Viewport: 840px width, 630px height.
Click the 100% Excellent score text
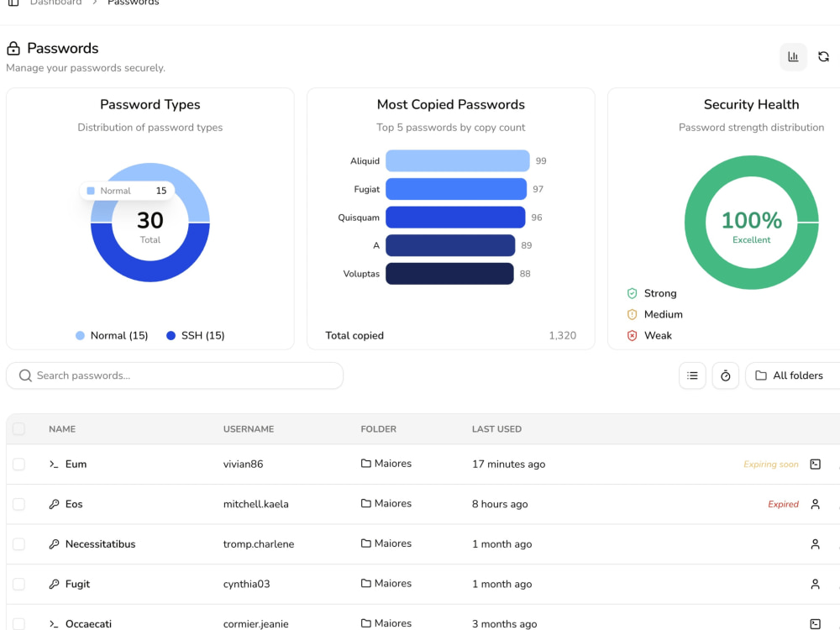752,227
